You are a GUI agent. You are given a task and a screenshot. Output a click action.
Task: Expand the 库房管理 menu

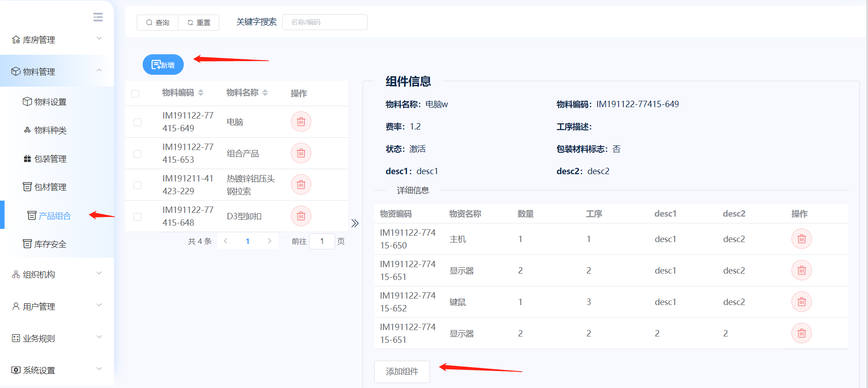[57, 40]
